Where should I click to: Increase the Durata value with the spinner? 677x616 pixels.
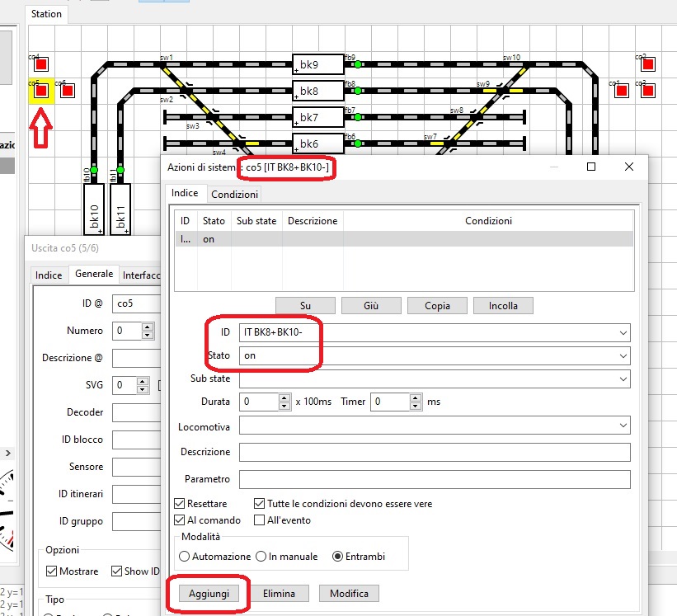click(x=284, y=397)
